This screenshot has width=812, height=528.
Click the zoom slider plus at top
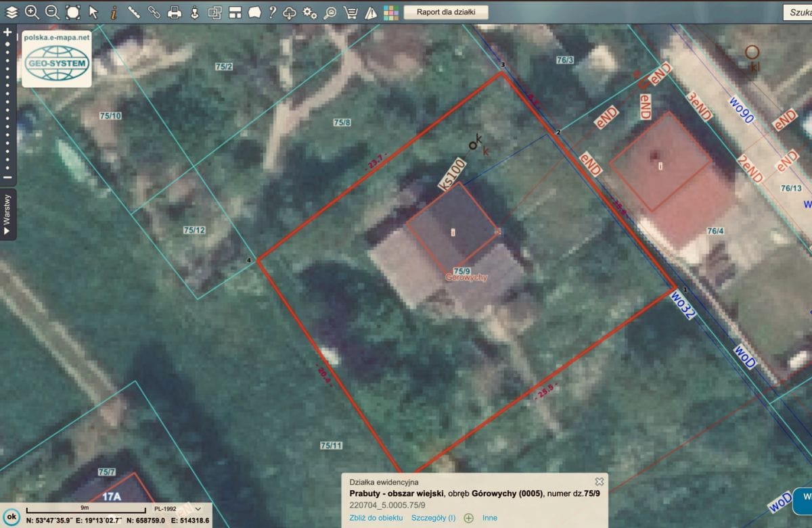[x=7, y=32]
